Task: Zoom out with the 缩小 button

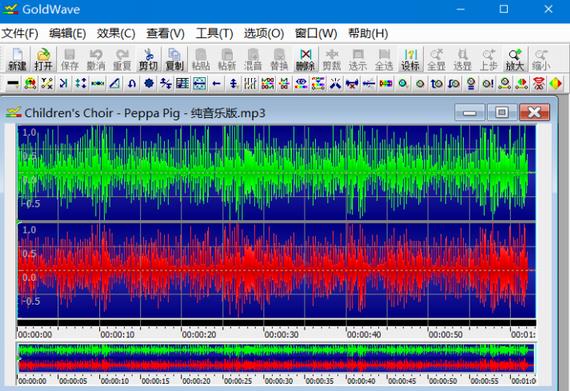Action: [541, 59]
